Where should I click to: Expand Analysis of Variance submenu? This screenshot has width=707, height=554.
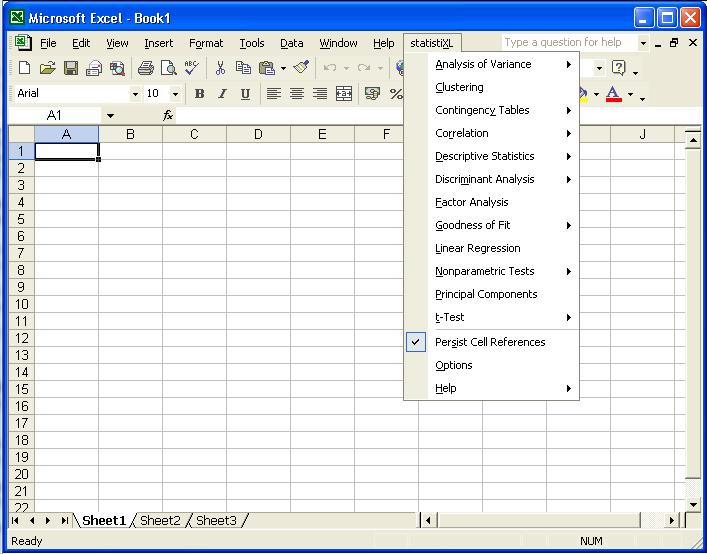pos(491,64)
